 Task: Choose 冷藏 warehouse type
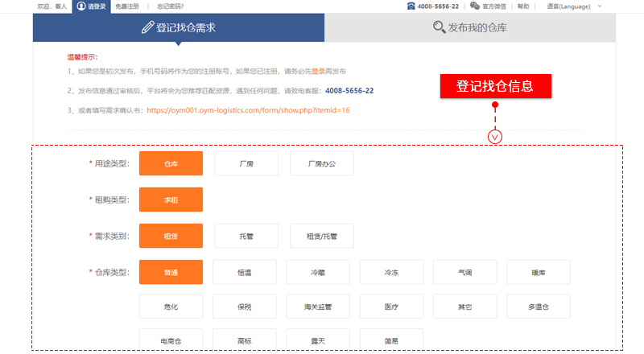pyautogui.click(x=318, y=273)
